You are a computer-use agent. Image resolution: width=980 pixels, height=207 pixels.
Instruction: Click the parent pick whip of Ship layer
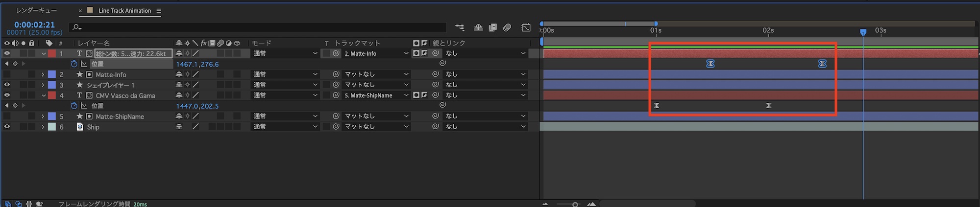(x=435, y=127)
